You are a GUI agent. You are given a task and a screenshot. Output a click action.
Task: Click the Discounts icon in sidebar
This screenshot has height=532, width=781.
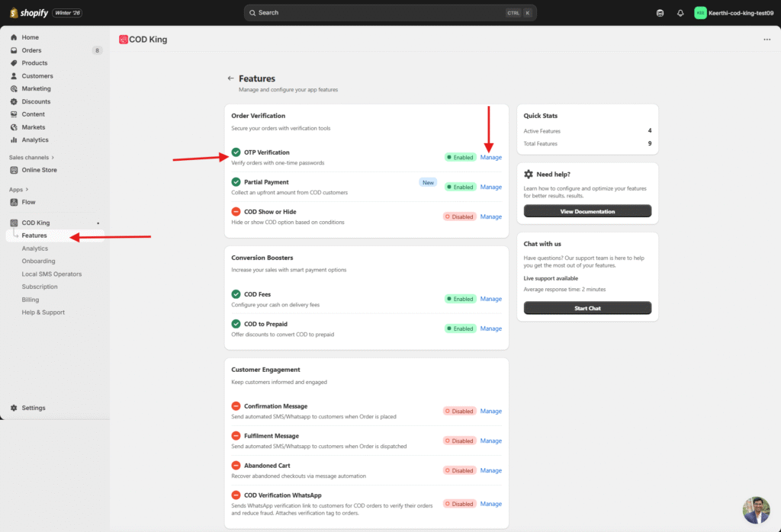click(14, 101)
